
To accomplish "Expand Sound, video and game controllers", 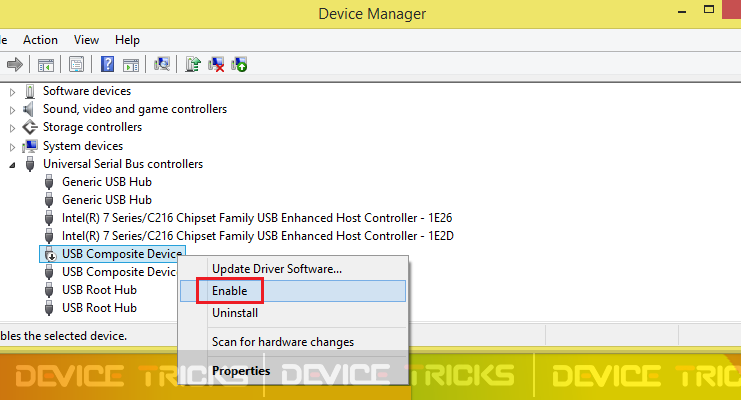I will pyautogui.click(x=12, y=110).
